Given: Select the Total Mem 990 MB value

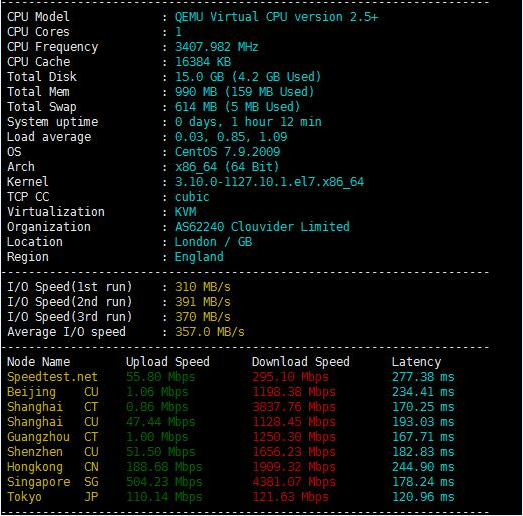Looking at the screenshot, I should pyautogui.click(x=244, y=92).
